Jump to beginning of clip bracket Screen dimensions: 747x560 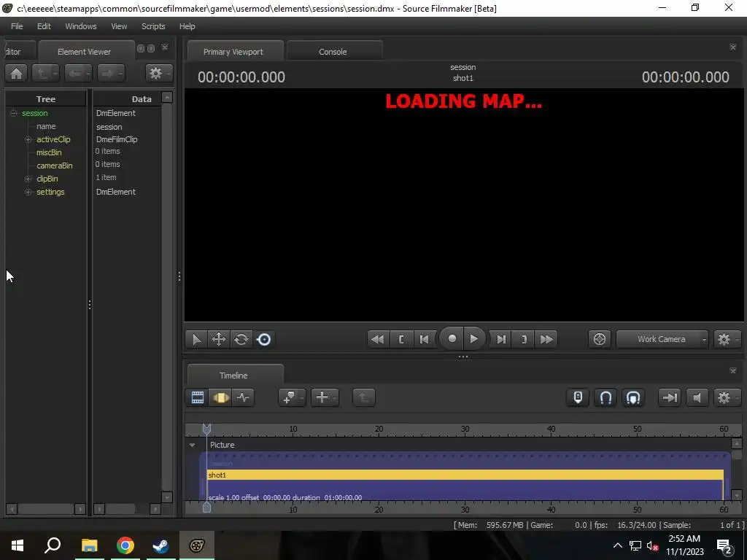(x=401, y=340)
